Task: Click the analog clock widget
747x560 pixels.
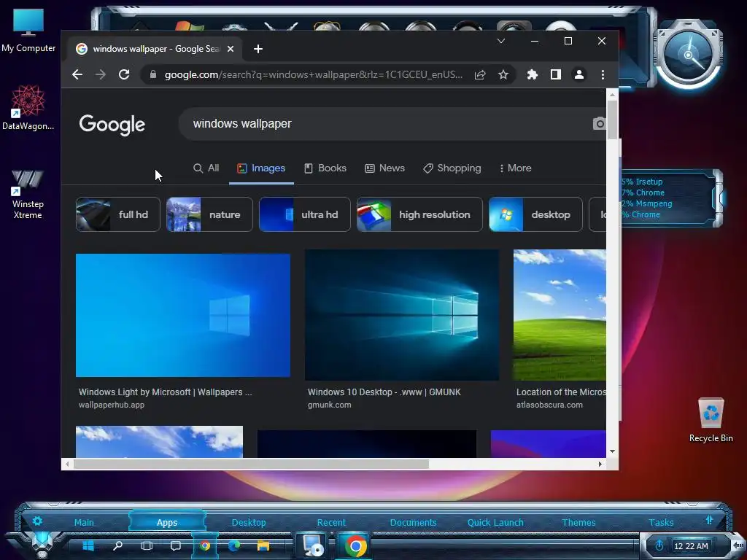Action: [x=689, y=55]
